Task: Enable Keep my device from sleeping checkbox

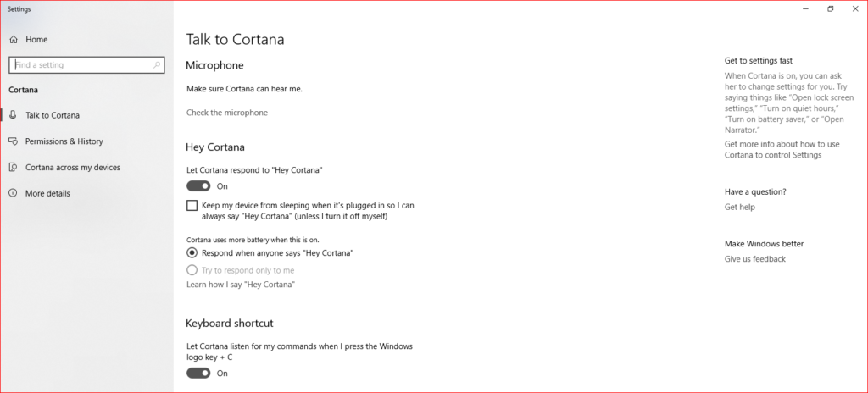Action: coord(192,205)
